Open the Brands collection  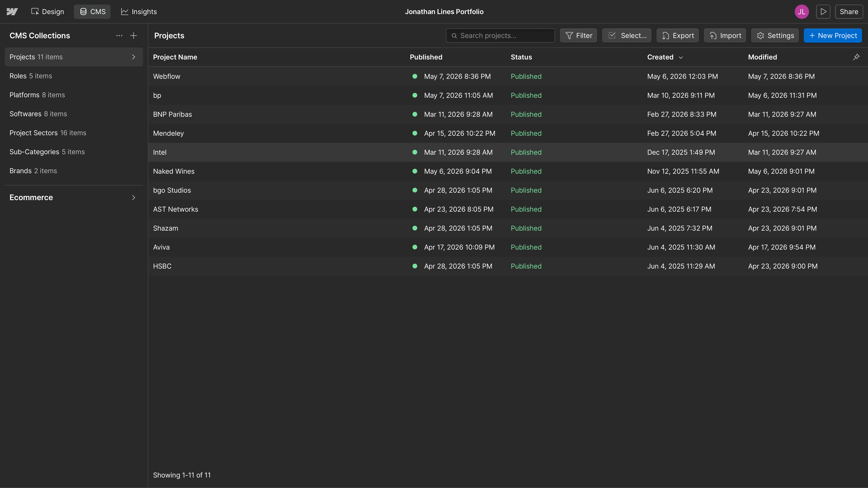(74, 171)
